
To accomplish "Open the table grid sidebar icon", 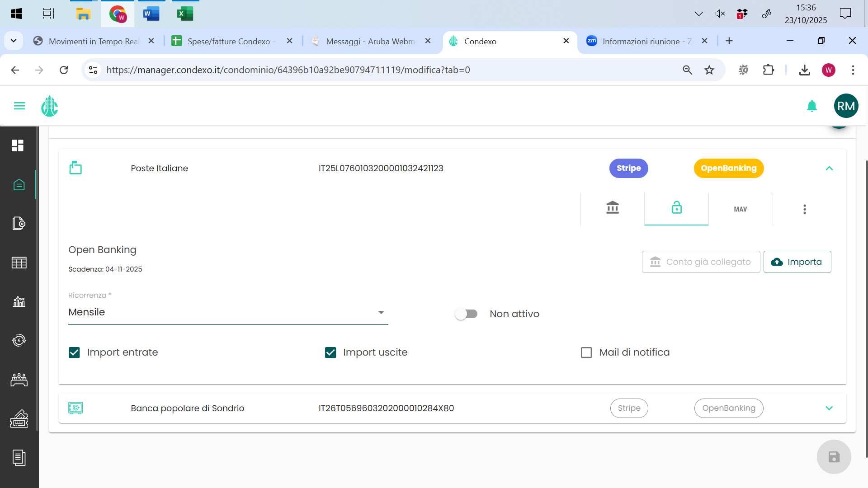I will [19, 263].
